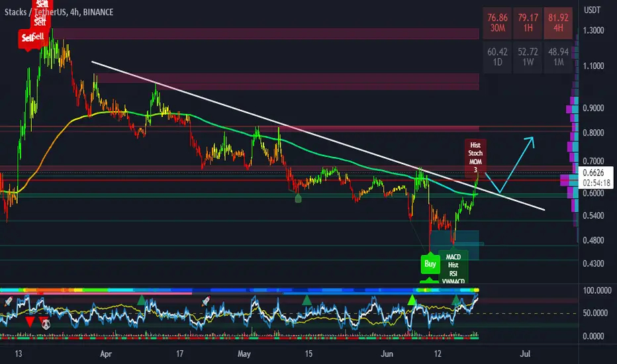Click the dark green up-triangle above the 15 date
This screenshot has height=364, width=617.
coord(307,300)
